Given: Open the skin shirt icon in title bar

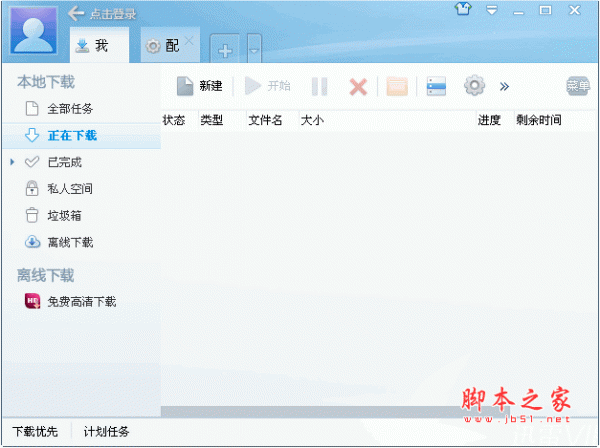Looking at the screenshot, I should click(463, 9).
